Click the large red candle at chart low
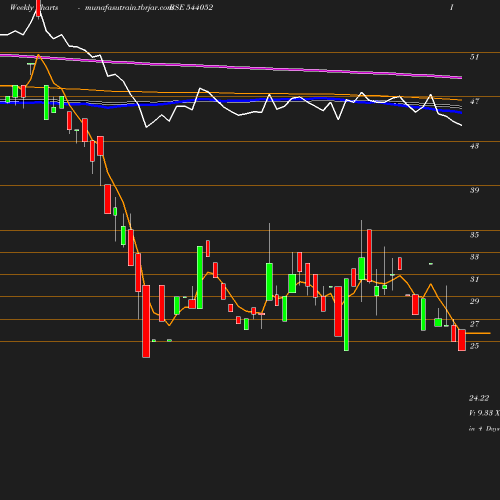Screen dimensions: 500x500 [x=146, y=321]
